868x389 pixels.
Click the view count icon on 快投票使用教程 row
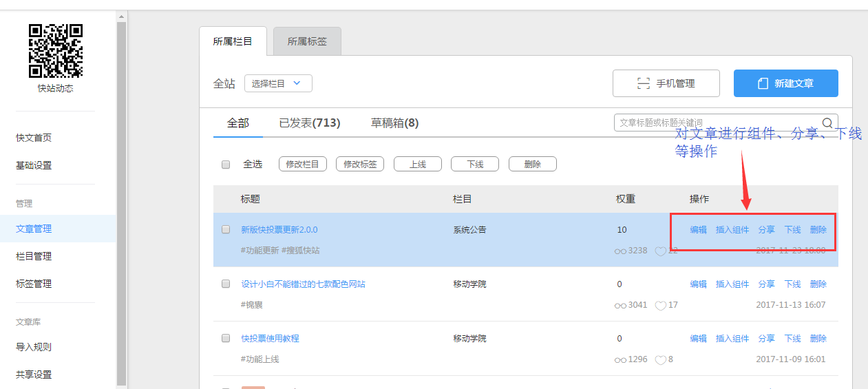[x=620, y=359]
